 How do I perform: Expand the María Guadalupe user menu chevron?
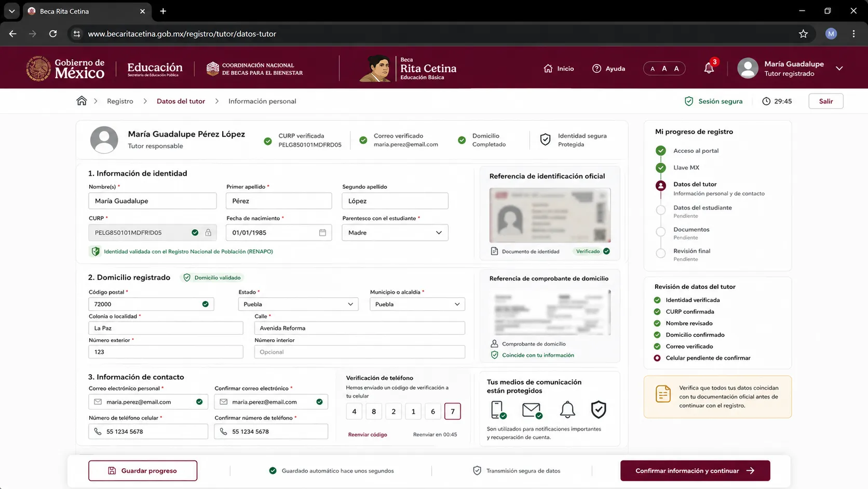click(x=839, y=69)
